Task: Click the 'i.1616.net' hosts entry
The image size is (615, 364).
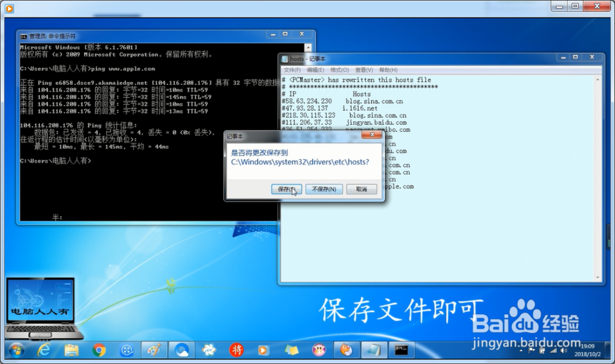Action: click(360, 108)
